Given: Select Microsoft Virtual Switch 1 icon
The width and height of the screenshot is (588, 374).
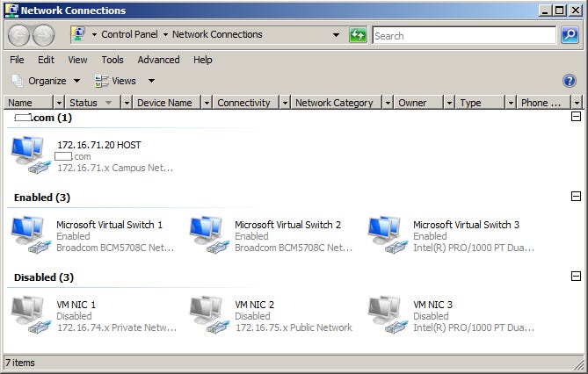Looking at the screenshot, I should [31, 235].
